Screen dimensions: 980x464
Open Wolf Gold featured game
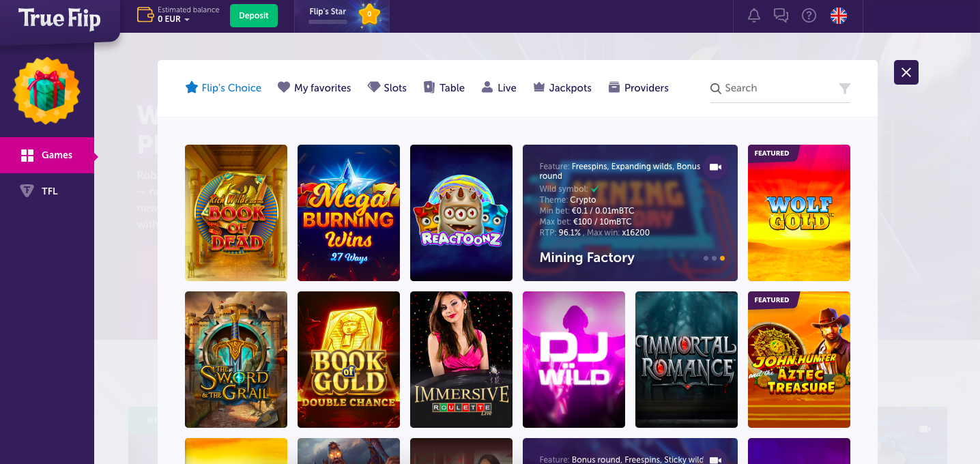[x=799, y=213]
